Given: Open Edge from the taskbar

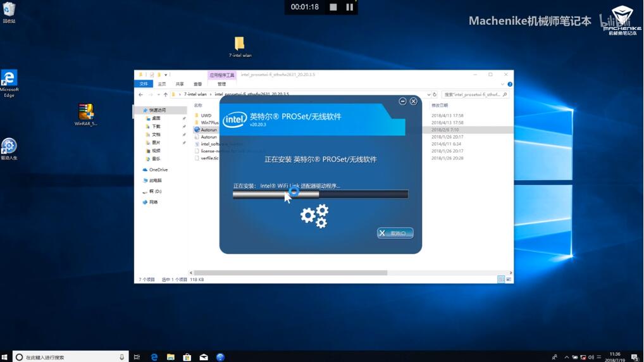Looking at the screenshot, I should (154, 357).
